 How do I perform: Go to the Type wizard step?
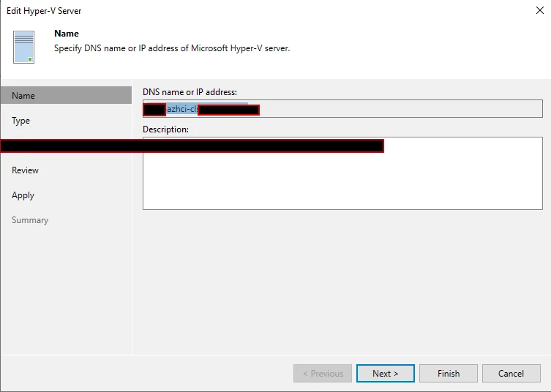tap(20, 121)
